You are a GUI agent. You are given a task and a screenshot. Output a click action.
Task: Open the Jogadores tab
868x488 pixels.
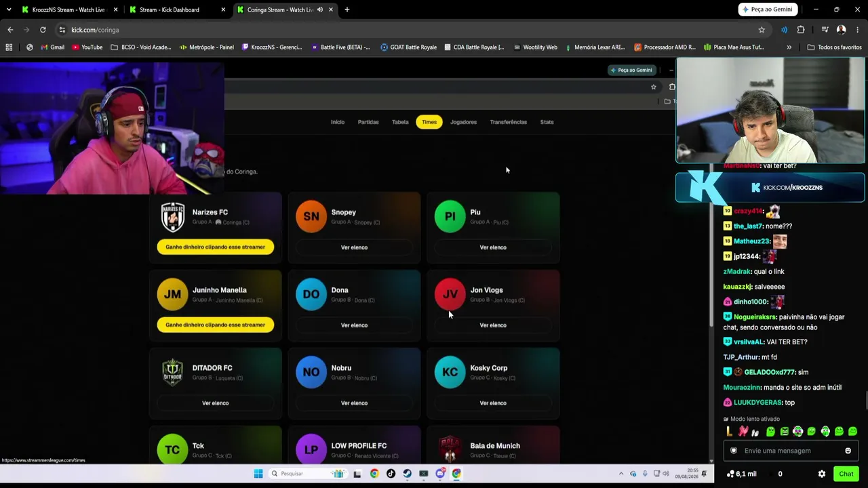(x=464, y=122)
